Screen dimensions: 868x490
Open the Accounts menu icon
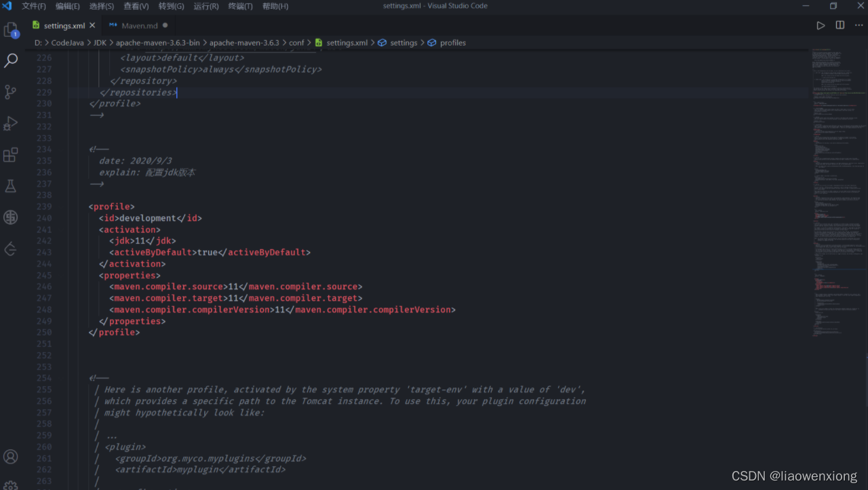point(11,456)
